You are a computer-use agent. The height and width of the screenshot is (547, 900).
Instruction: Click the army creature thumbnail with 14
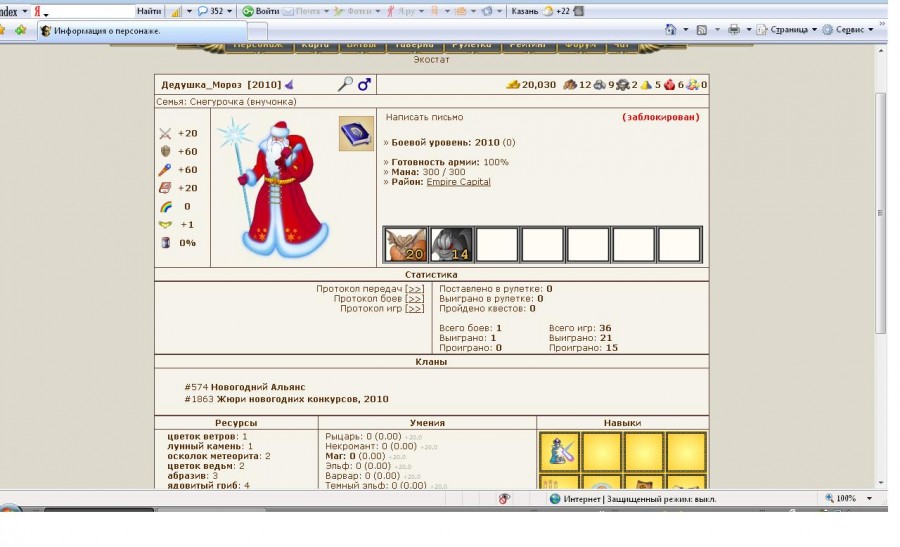pyautogui.click(x=451, y=245)
